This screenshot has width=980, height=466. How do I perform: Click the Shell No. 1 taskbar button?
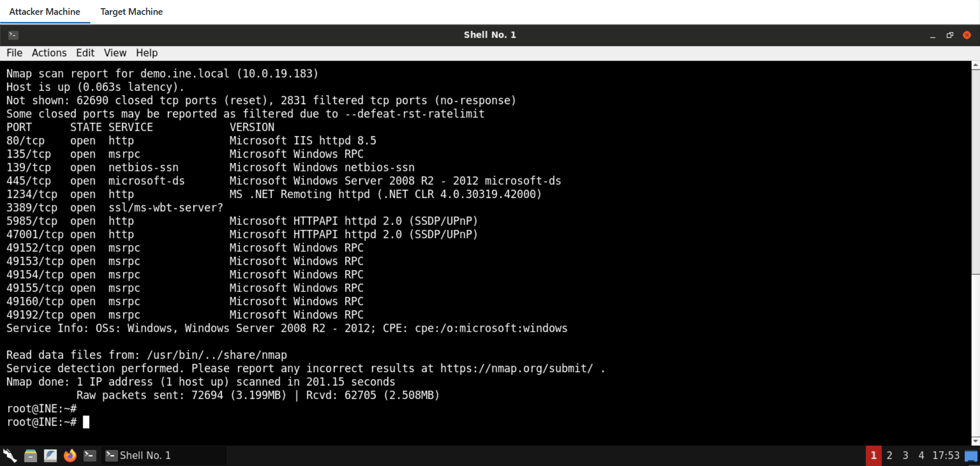pos(139,455)
